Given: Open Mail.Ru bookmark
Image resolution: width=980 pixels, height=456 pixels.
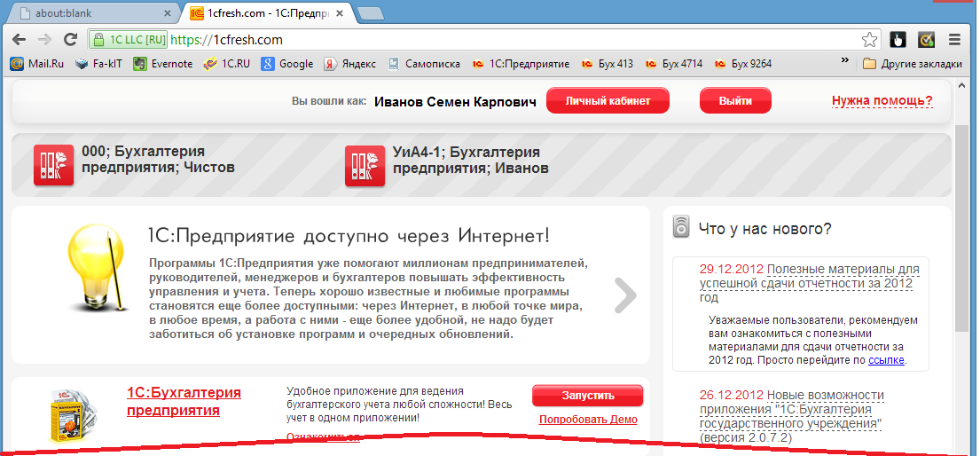Looking at the screenshot, I should click(x=37, y=64).
